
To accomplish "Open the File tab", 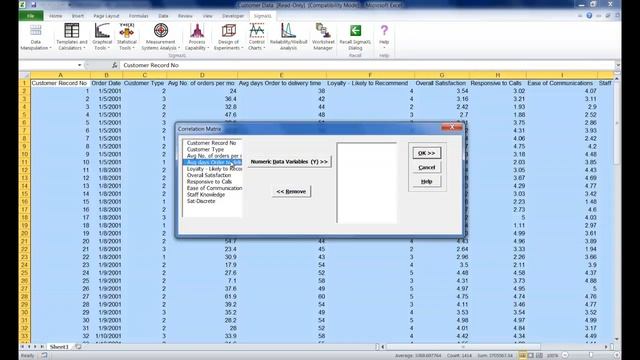I will 31,16.
